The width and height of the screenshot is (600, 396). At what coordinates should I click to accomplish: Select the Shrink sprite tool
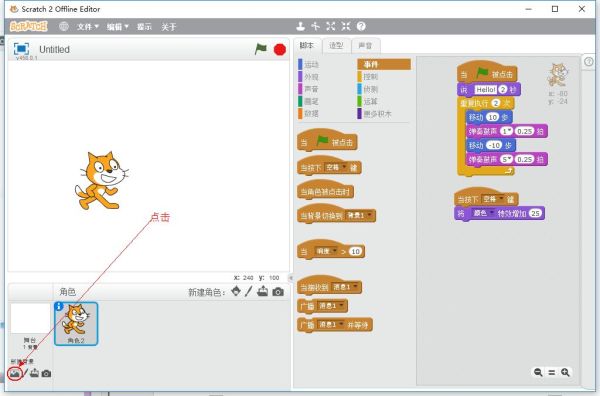[346, 26]
